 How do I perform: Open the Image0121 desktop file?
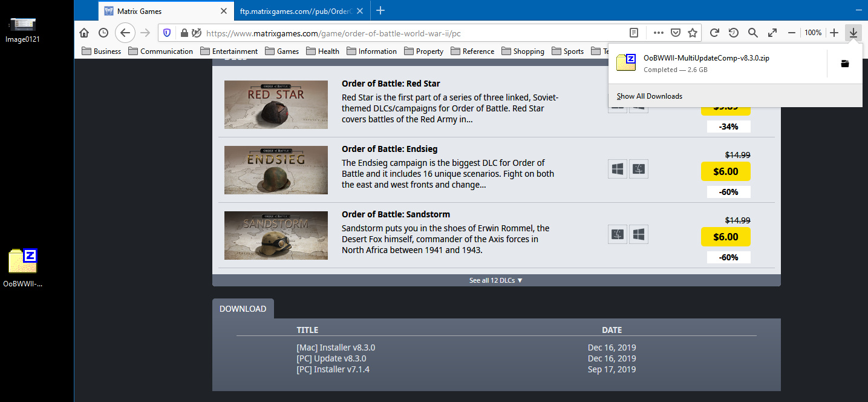pyautogui.click(x=23, y=30)
